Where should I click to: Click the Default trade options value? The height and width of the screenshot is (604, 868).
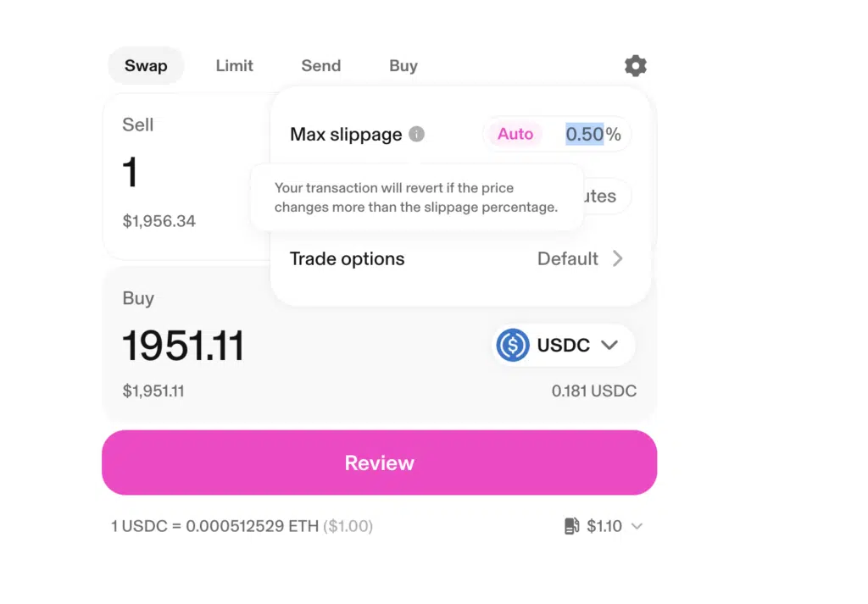pos(567,258)
